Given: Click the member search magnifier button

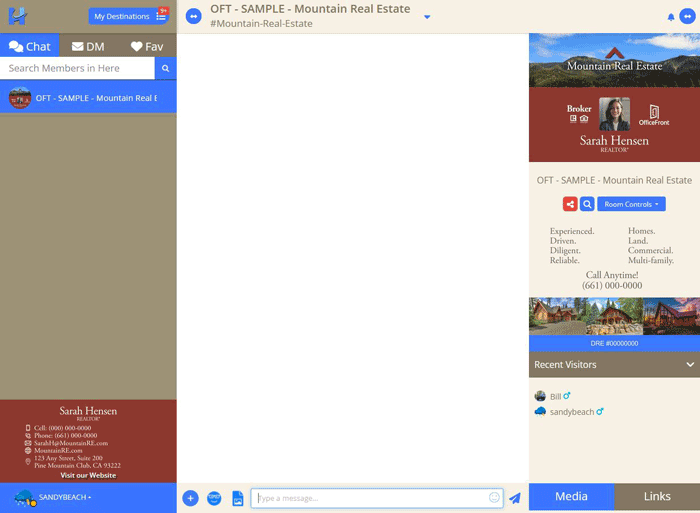Looking at the screenshot, I should (x=166, y=68).
